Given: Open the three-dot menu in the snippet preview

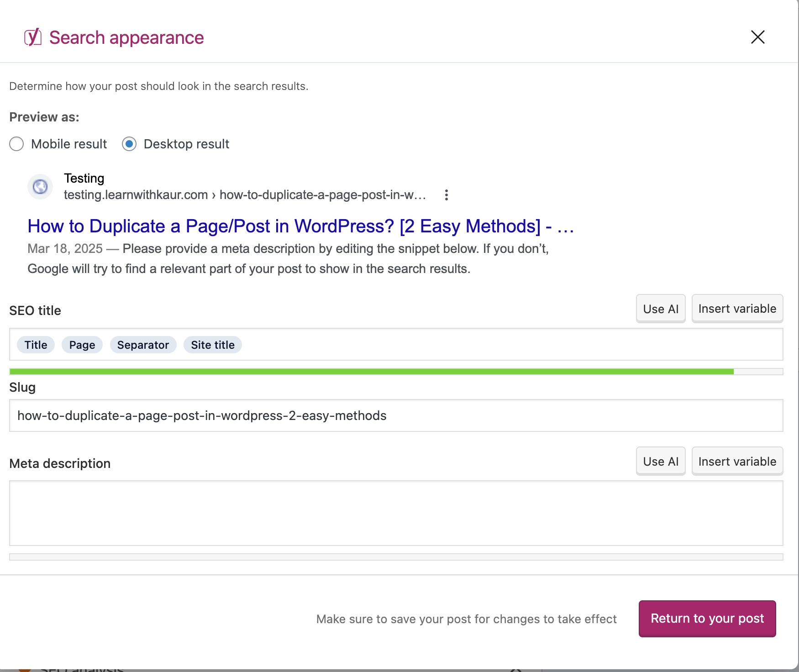Looking at the screenshot, I should coord(446,195).
